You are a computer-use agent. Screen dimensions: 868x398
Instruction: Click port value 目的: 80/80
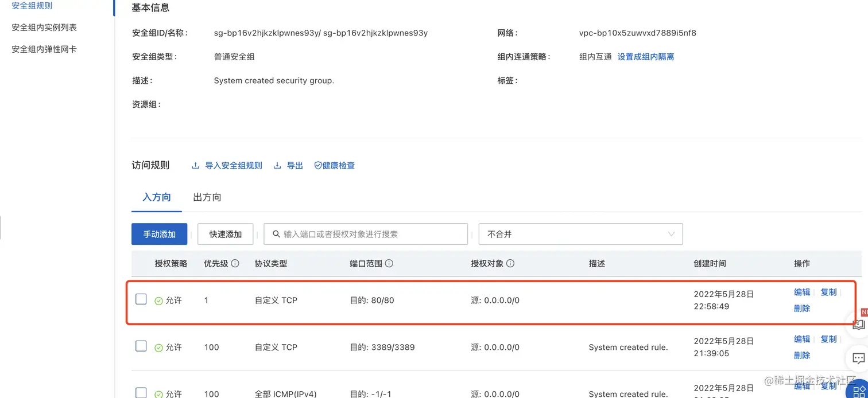[x=372, y=301]
